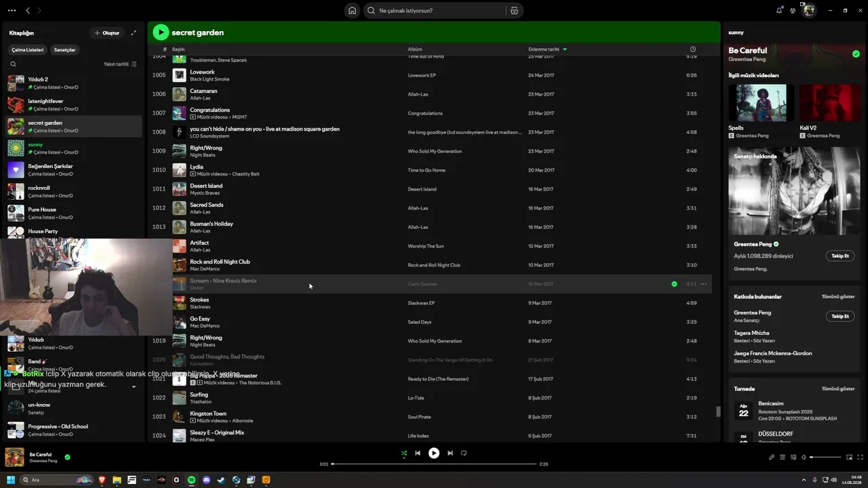The height and width of the screenshot is (488, 868).
Task: Open the mini player
Action: pyautogui.click(x=849, y=457)
